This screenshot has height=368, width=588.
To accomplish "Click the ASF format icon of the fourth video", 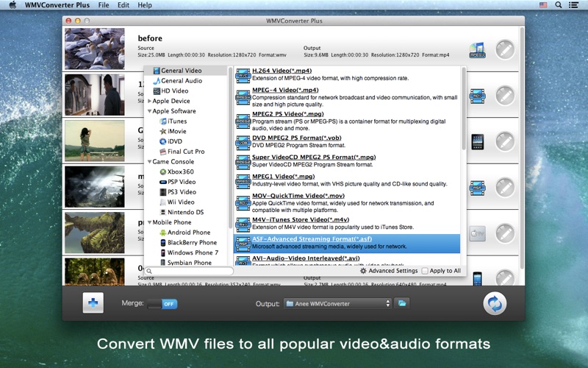I will (x=477, y=188).
